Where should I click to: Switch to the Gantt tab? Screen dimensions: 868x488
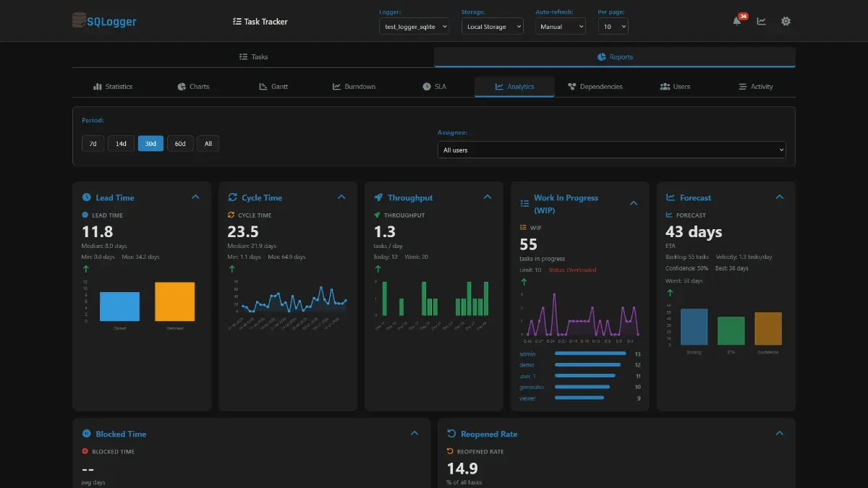tap(273, 86)
